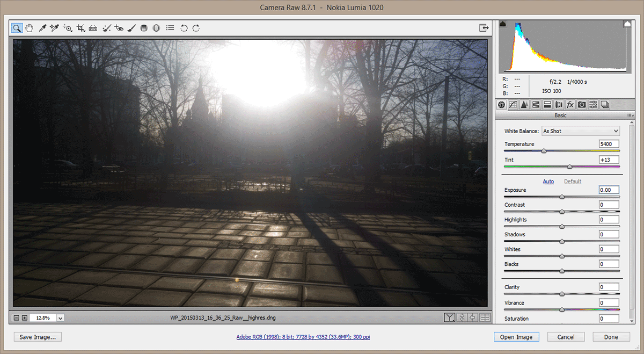The width and height of the screenshot is (644, 354).
Task: Toggle the shadow clipping warning
Action: pyautogui.click(x=503, y=24)
